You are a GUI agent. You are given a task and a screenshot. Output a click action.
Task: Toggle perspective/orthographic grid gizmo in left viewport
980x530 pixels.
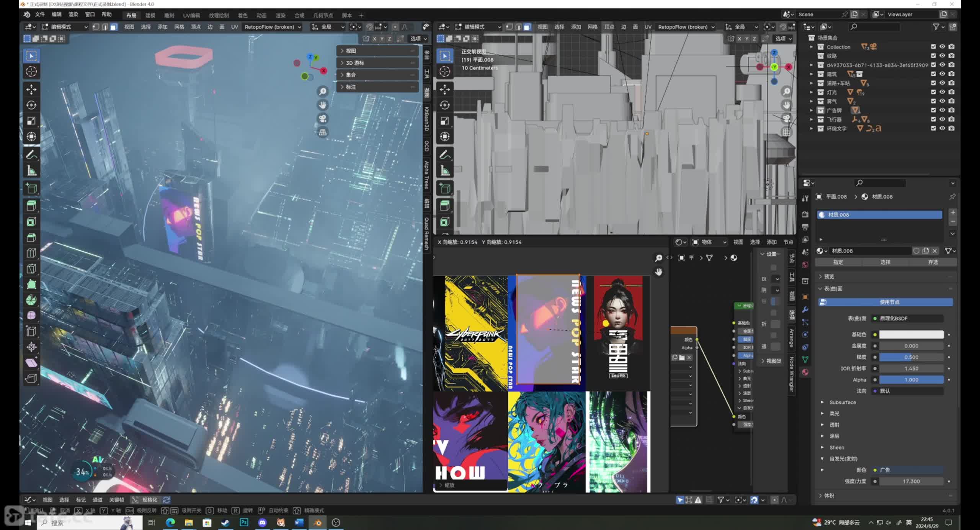pos(323,132)
